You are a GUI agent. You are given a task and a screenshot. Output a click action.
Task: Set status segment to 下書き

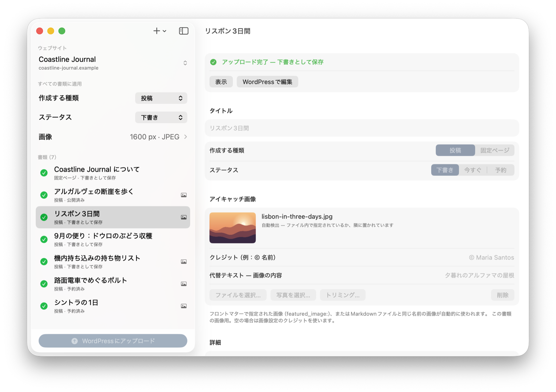(445, 170)
